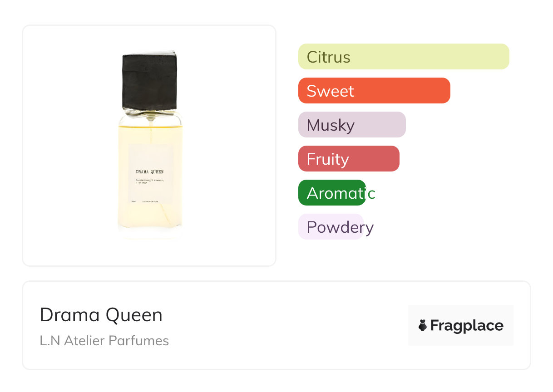Click blank area left of the bottle image
The height and width of the screenshot is (392, 553).
[68, 145]
